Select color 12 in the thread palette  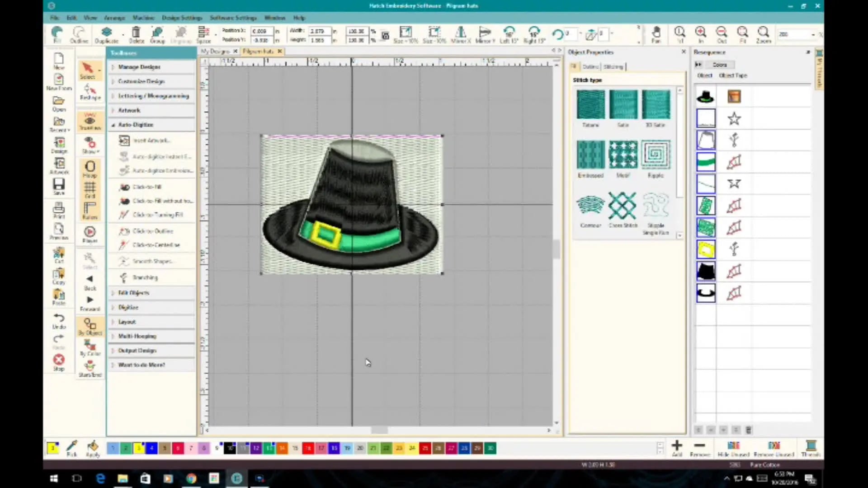(x=256, y=448)
